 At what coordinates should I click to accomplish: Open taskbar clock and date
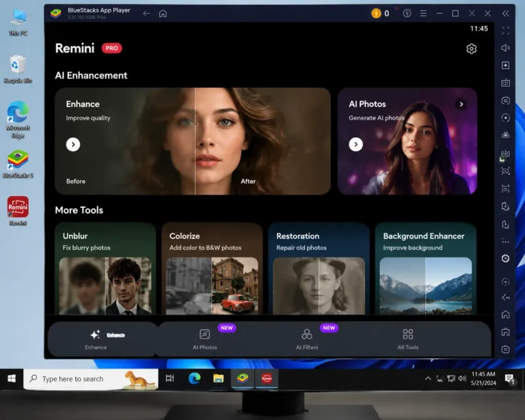point(483,378)
